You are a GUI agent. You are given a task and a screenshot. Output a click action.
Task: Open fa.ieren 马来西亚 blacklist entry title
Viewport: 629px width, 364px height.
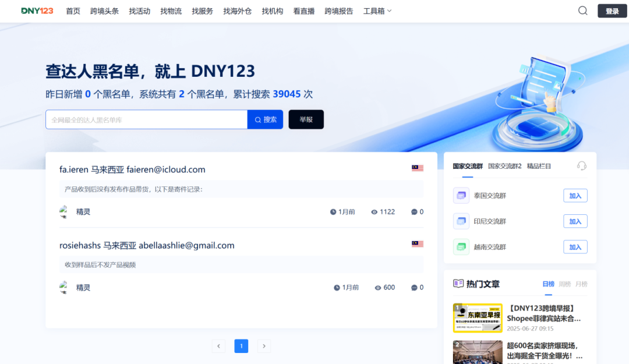[x=132, y=169]
